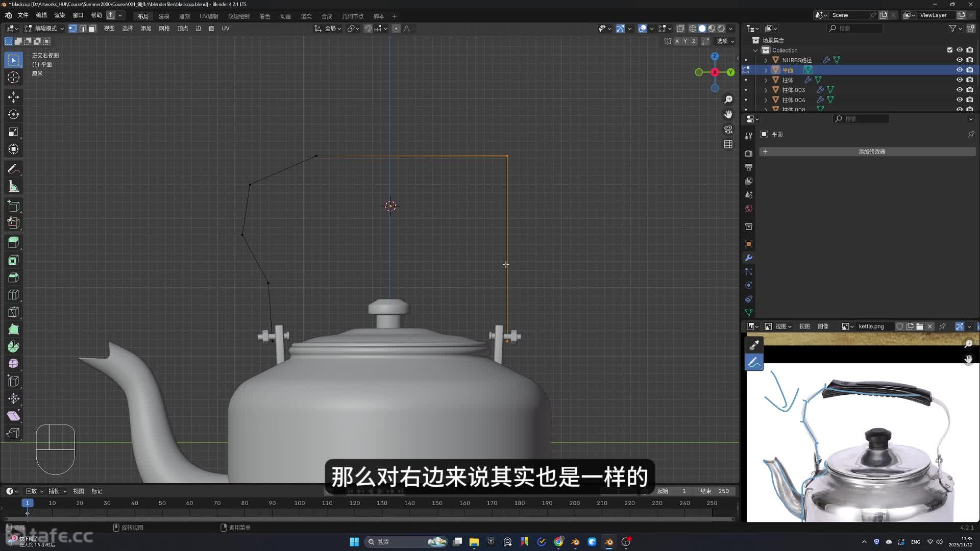Switch to orthographic/perspective grid icon
Viewport: 980px width, 551px height.
[x=728, y=144]
